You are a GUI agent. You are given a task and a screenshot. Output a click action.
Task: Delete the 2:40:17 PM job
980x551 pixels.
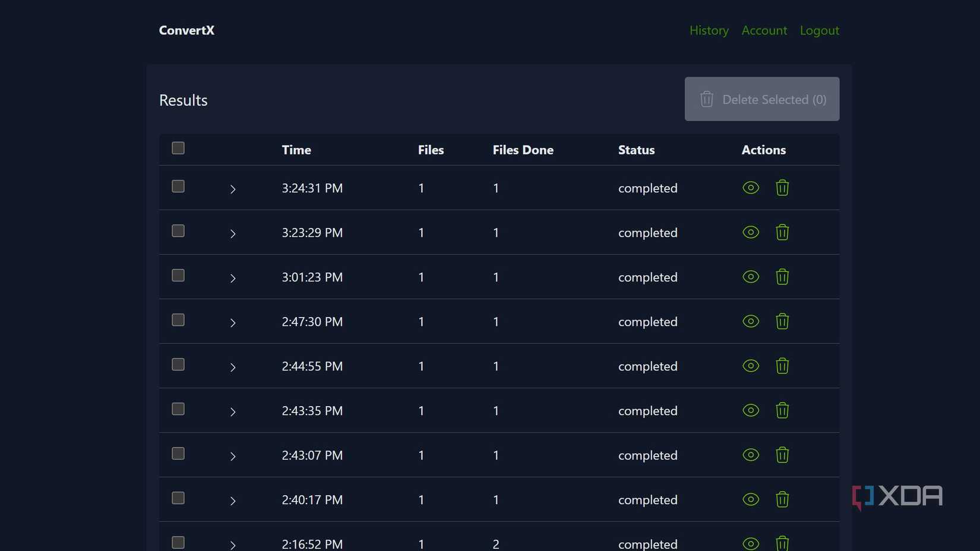(x=782, y=499)
